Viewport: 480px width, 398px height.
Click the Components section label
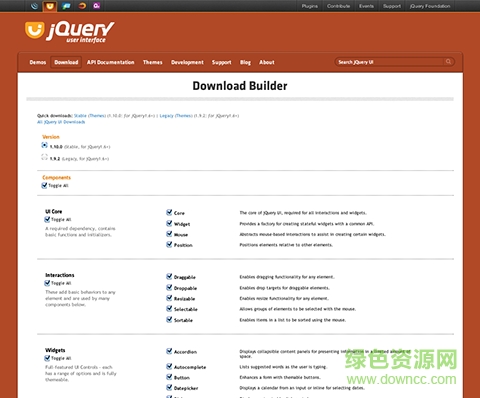click(x=56, y=178)
